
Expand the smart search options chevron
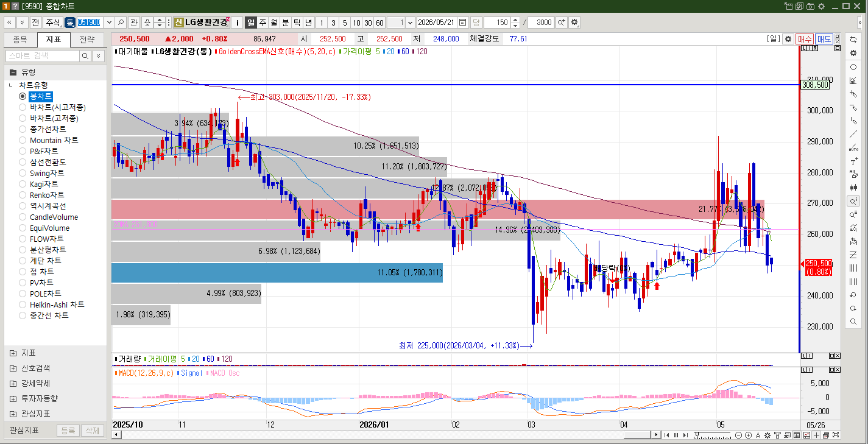pyautogui.click(x=98, y=56)
